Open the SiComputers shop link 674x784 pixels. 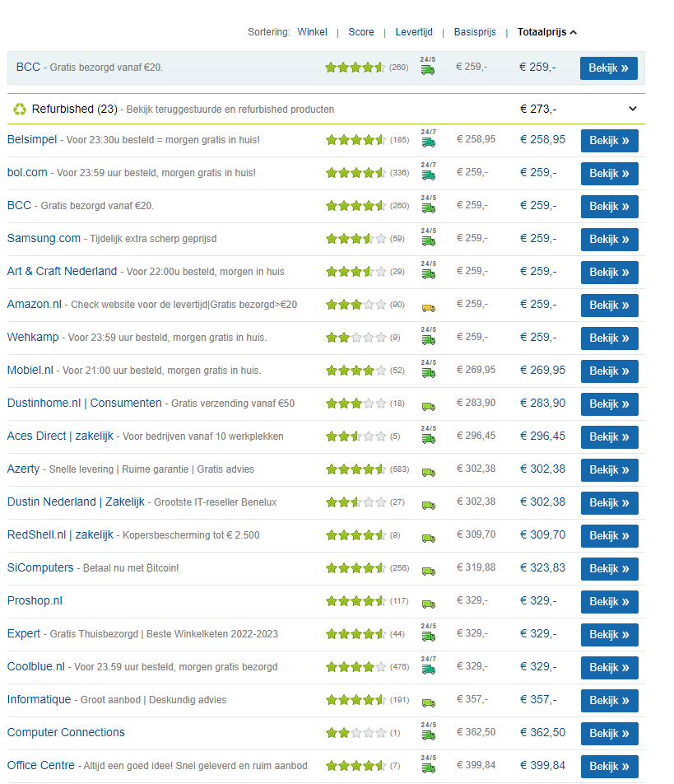coord(40,567)
